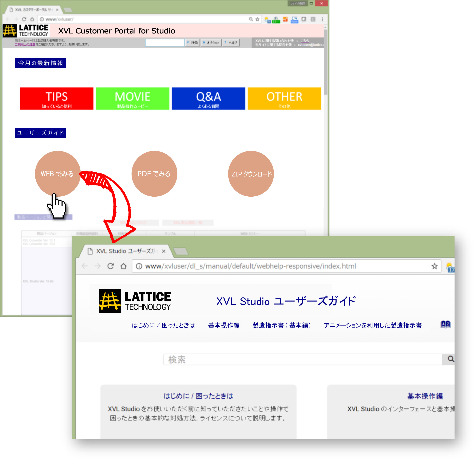Click the site info icon in the user guide address bar
The width and height of the screenshot is (476, 460).
coord(139,266)
